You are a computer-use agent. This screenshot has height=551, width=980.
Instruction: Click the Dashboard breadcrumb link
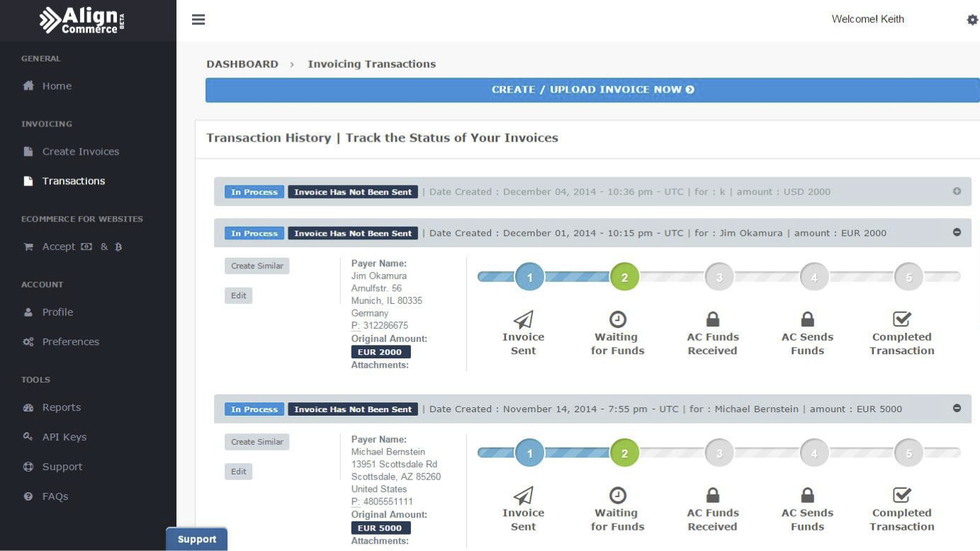coord(242,64)
